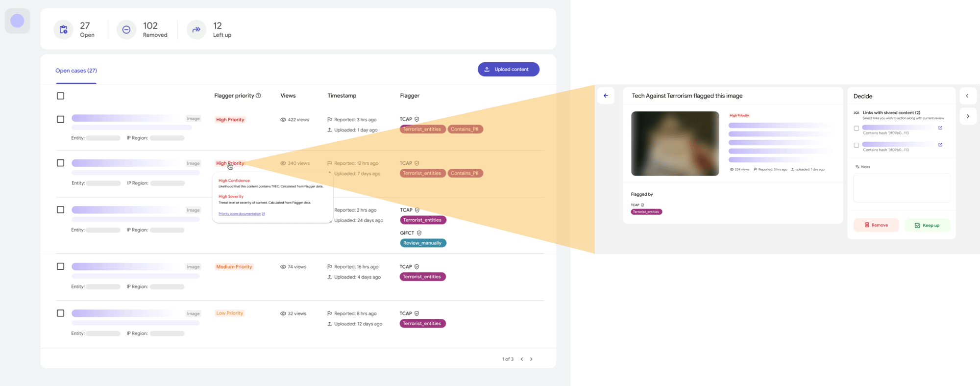Click the Remove button
This screenshot has width=980, height=386.
pyautogui.click(x=876, y=225)
